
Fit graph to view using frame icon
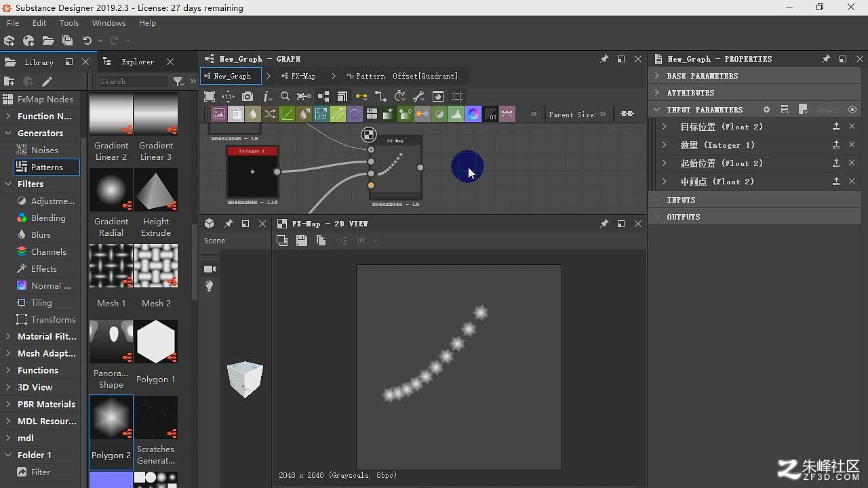(210, 96)
